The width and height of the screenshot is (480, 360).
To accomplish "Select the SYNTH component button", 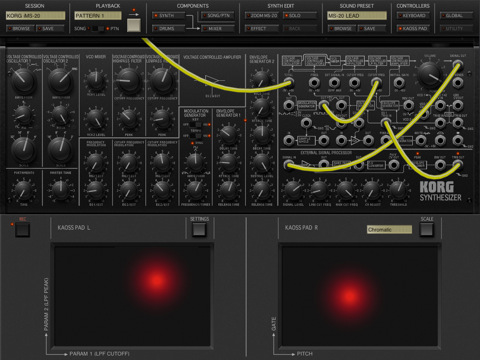I will point(168,16).
